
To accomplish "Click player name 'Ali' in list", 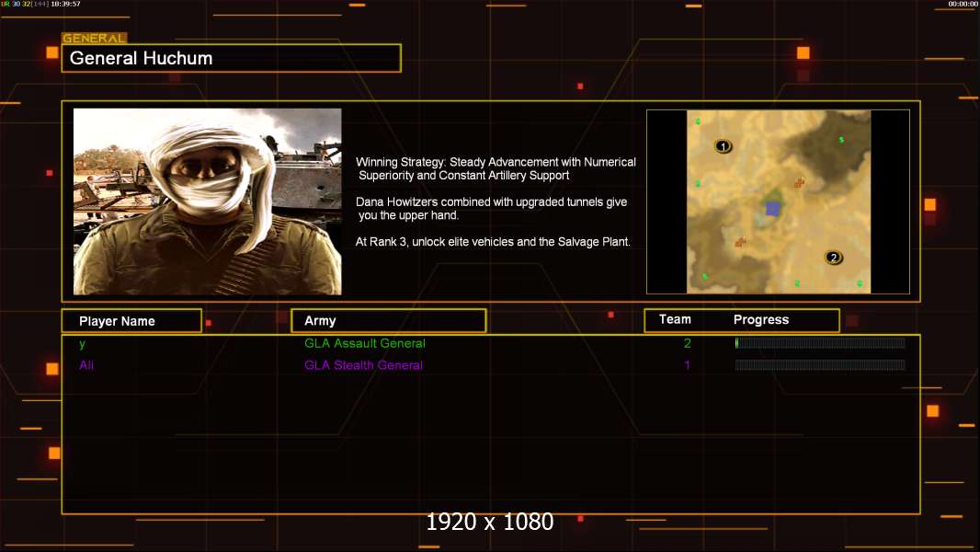I will coord(86,365).
